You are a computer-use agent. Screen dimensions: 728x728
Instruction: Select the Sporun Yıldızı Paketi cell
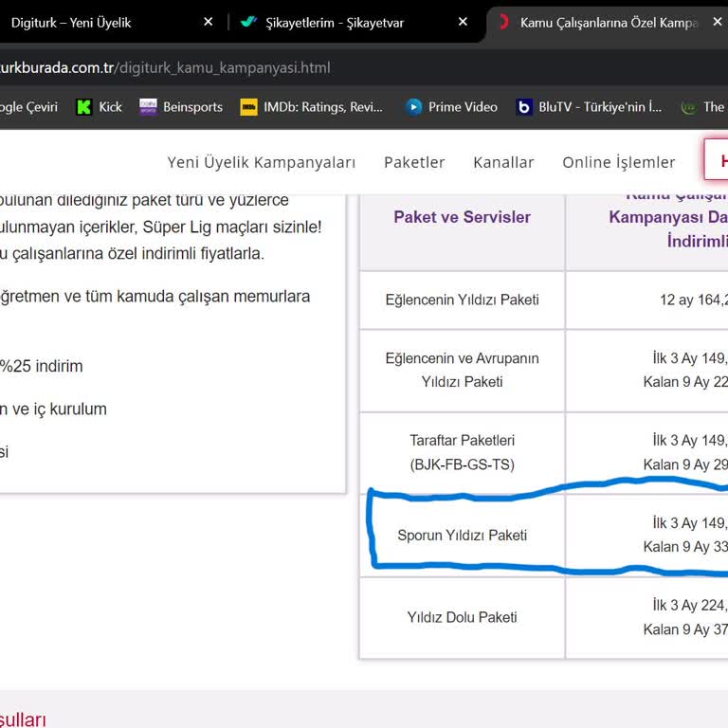462,536
